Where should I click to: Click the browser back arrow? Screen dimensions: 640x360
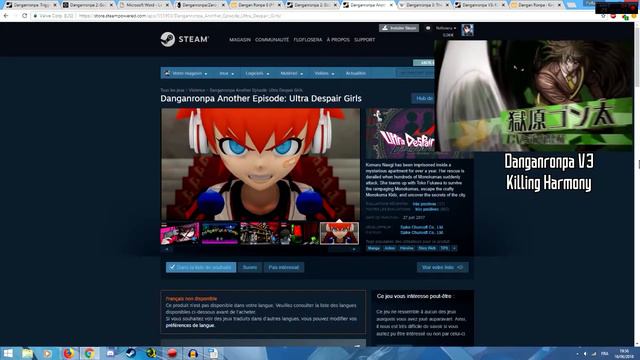coord(6,16)
